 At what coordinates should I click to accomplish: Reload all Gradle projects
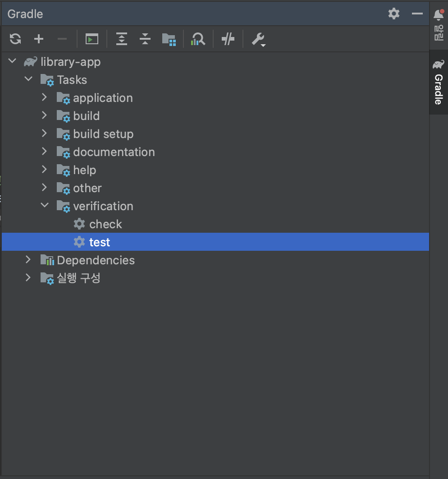[x=15, y=39]
